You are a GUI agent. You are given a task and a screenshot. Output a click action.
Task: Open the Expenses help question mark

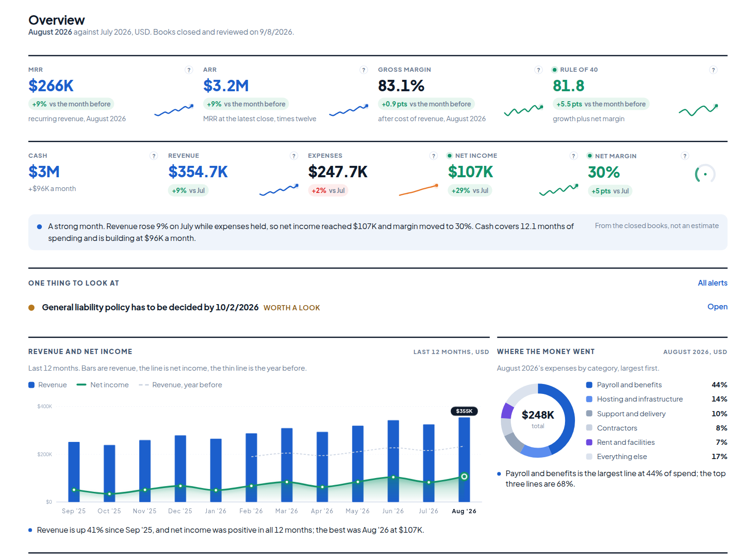(x=433, y=156)
